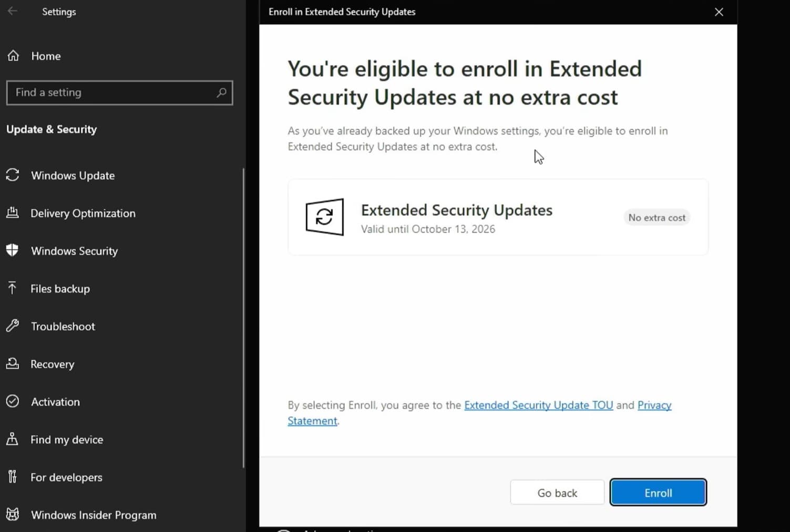Click the Recovery icon in sidebar

pos(13,363)
